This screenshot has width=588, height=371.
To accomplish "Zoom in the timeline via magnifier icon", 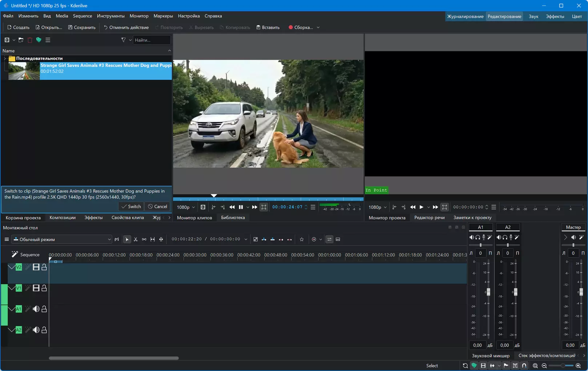I will 578,366.
